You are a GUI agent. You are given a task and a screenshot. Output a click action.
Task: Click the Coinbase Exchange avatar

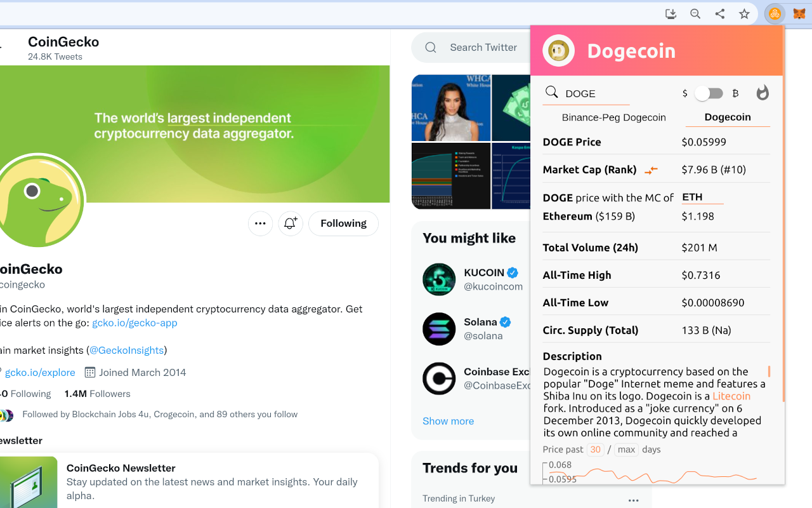(x=439, y=378)
